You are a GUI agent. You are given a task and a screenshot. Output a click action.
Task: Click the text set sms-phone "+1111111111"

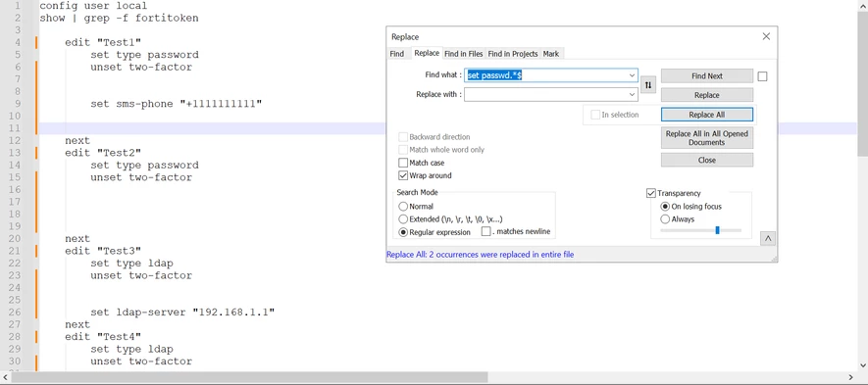pos(176,104)
